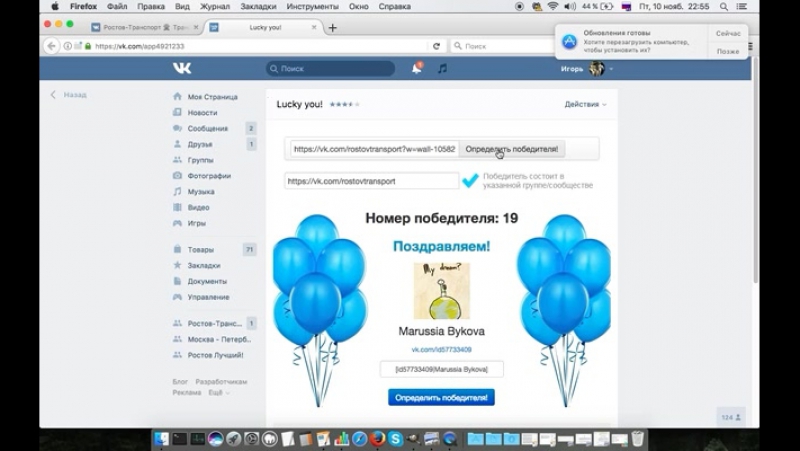Click the site info icon in the address bar
Viewport: 800px width, 451px height.
coord(67,46)
